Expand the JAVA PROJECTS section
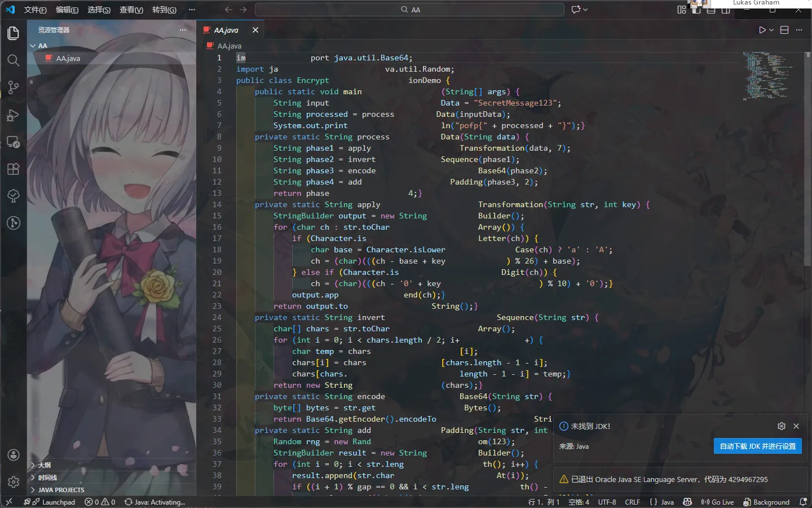 (61, 490)
